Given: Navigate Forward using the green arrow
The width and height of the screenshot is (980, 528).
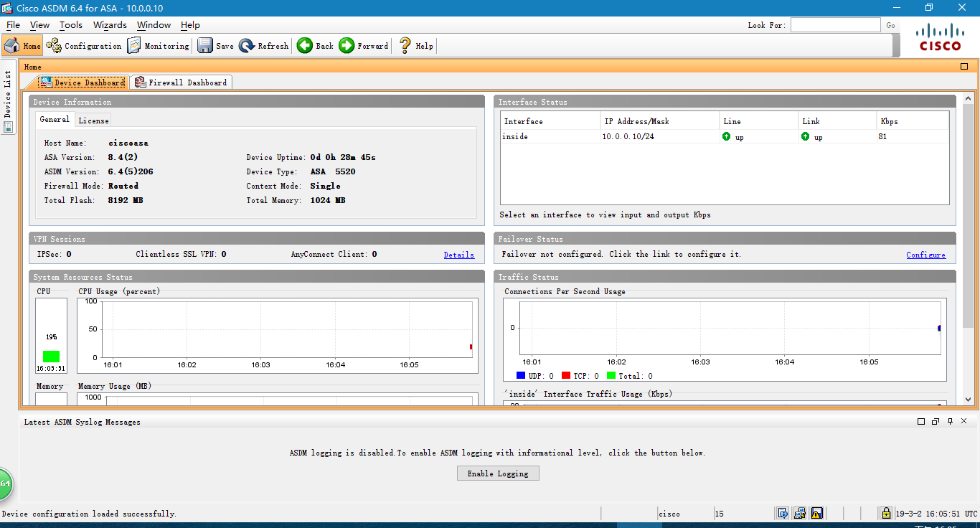Looking at the screenshot, I should click(x=363, y=45).
